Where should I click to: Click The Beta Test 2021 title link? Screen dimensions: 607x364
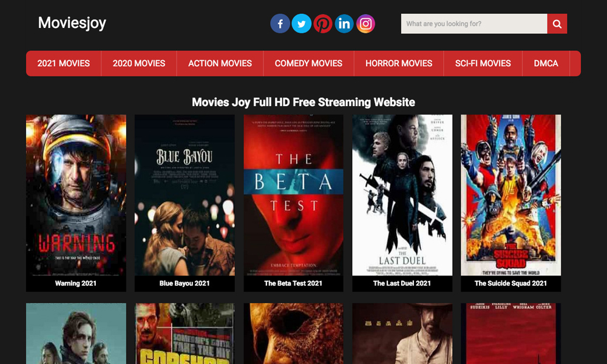[293, 283]
